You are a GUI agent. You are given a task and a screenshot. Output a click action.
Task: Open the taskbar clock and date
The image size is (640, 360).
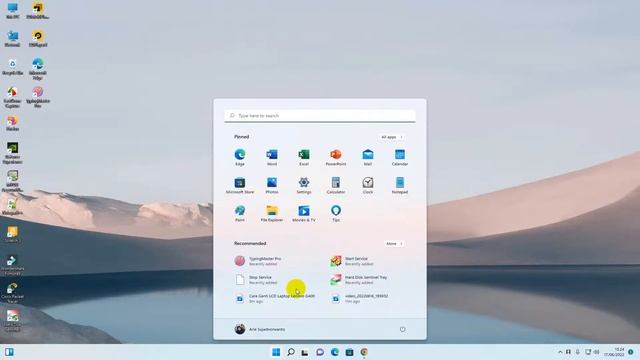614,352
